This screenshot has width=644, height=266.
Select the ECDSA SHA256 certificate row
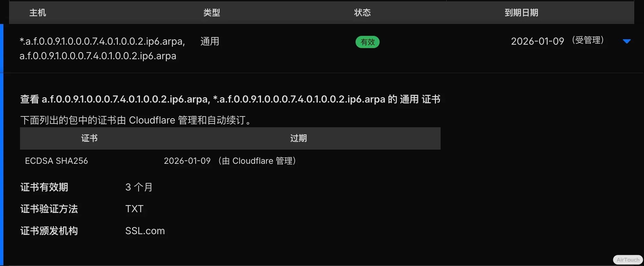tap(230, 161)
